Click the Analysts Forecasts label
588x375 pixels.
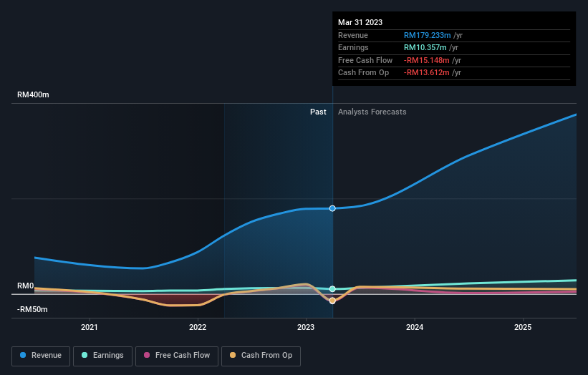pyautogui.click(x=372, y=112)
